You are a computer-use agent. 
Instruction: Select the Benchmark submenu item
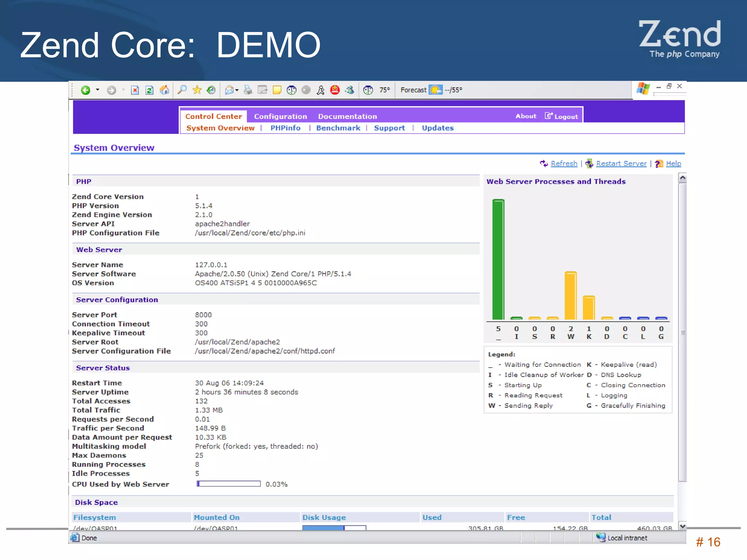click(338, 128)
